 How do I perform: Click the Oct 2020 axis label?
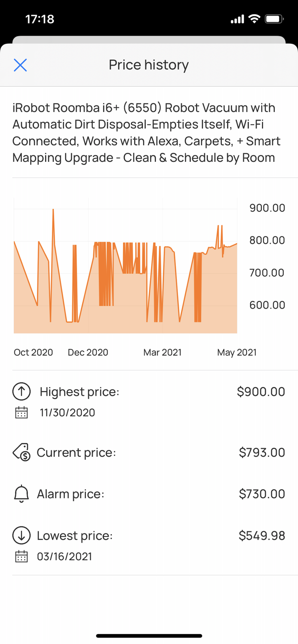point(33,352)
